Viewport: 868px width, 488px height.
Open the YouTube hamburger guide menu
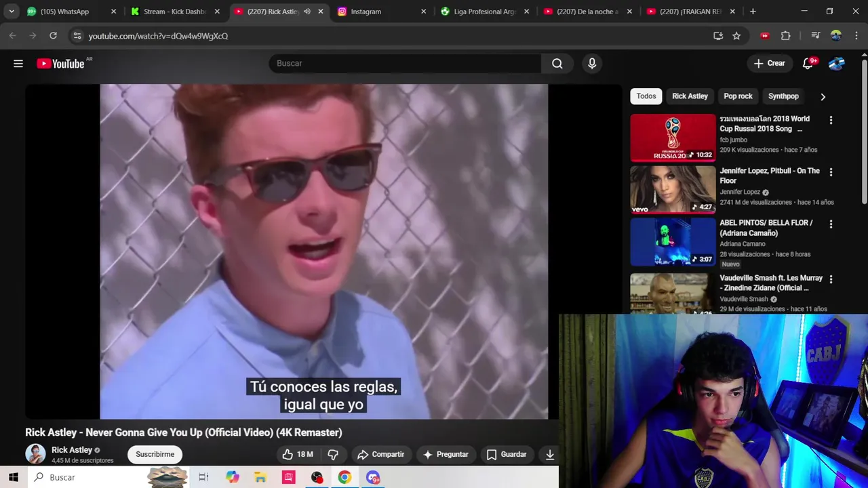click(x=18, y=64)
